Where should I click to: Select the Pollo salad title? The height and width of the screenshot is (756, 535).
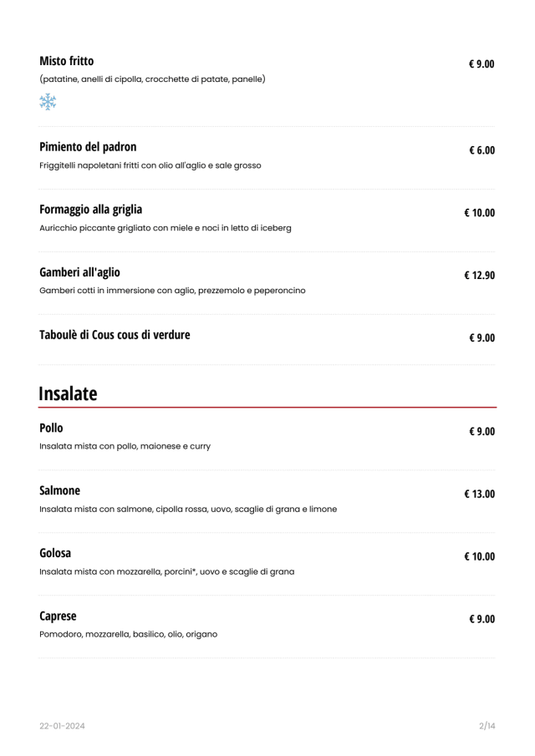51,428
